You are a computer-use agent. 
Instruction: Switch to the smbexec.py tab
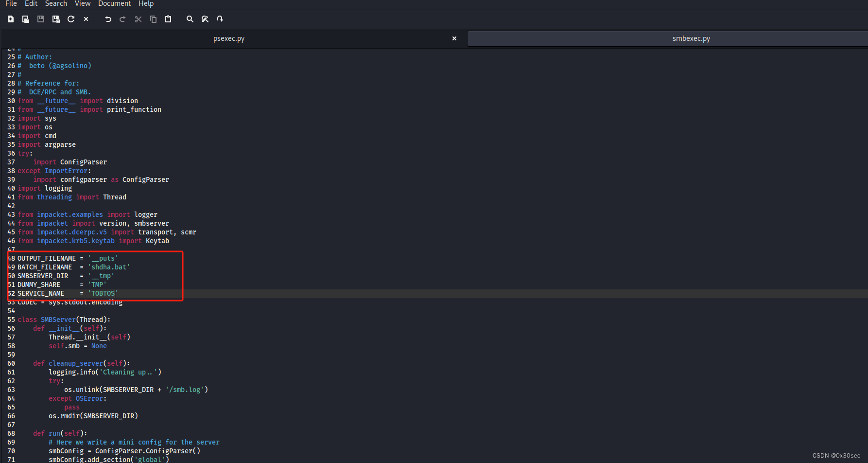[x=691, y=38]
